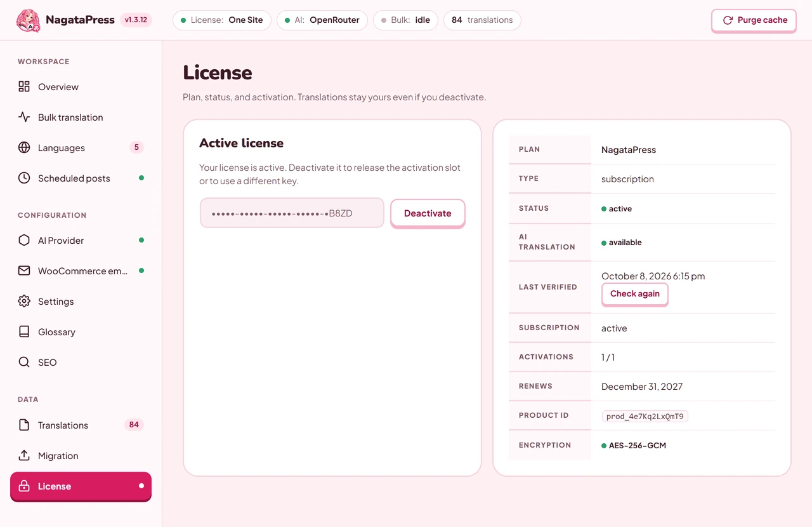Screen dimensions: 812x527
Task: Click the green dot beside AI Provider
Action: (141, 240)
